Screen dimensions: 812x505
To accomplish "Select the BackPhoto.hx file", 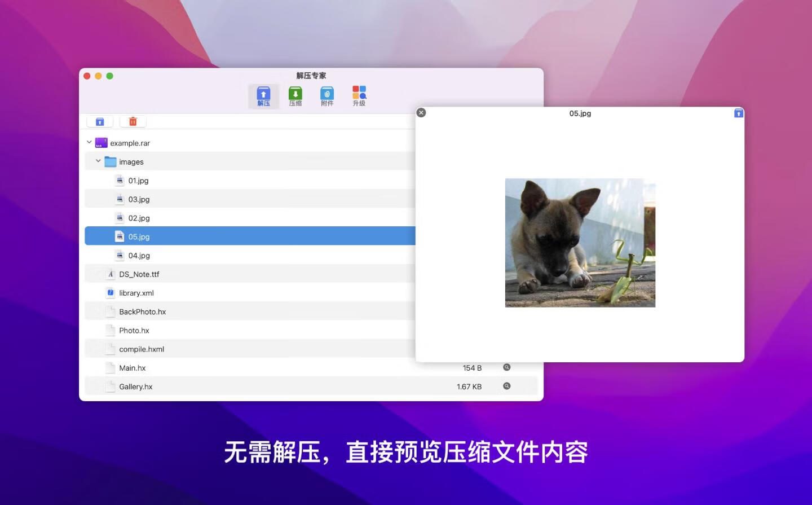I will [x=142, y=311].
